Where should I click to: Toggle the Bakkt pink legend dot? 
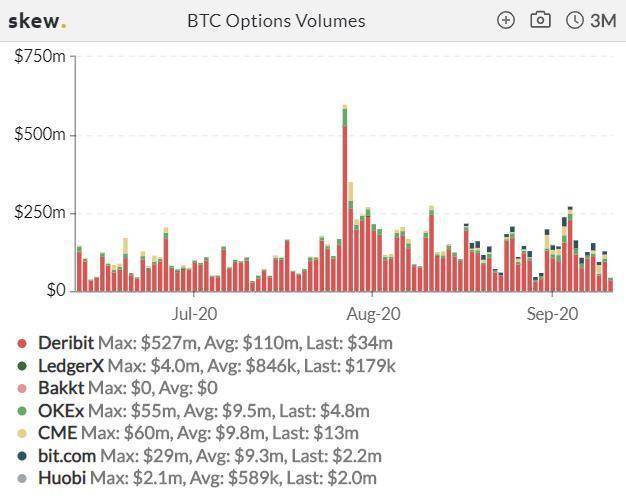22,389
